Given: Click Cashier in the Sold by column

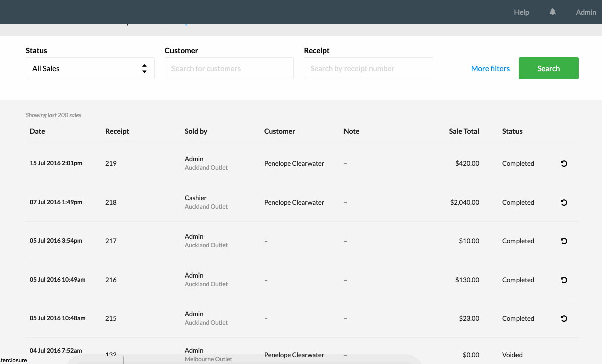Looking at the screenshot, I should pos(196,198).
